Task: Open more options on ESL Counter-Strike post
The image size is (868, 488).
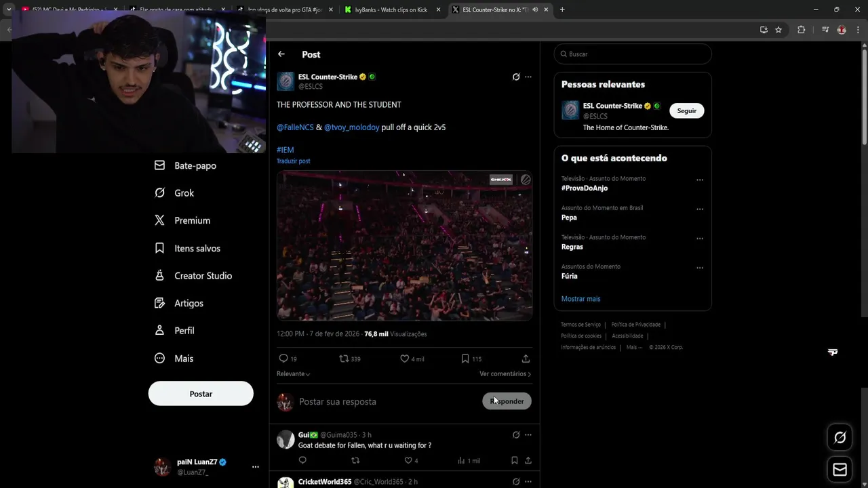Action: tap(528, 77)
